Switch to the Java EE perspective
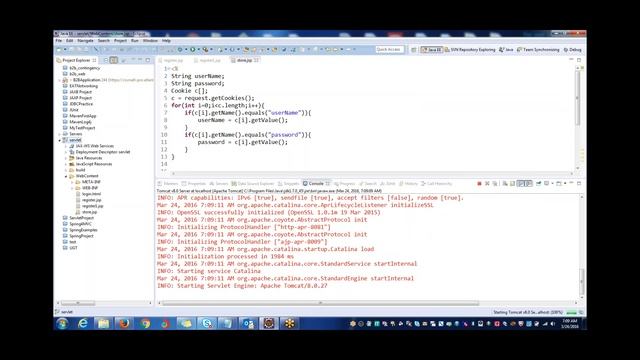Screen dimensions: 640x360 [x=431, y=50]
